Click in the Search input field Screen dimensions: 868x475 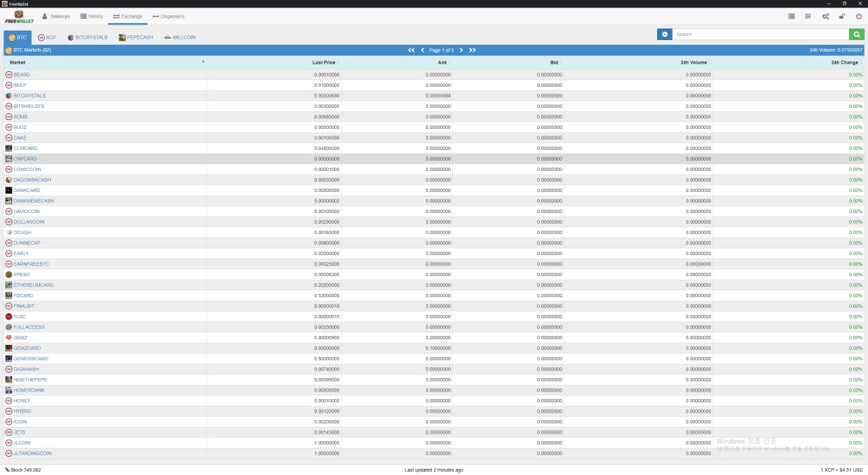(x=760, y=34)
